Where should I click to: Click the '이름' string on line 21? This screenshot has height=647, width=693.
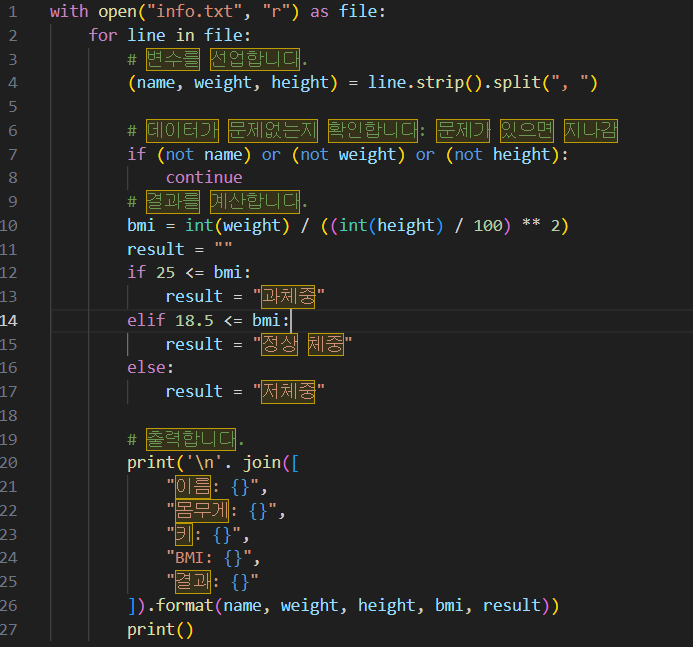(193, 487)
